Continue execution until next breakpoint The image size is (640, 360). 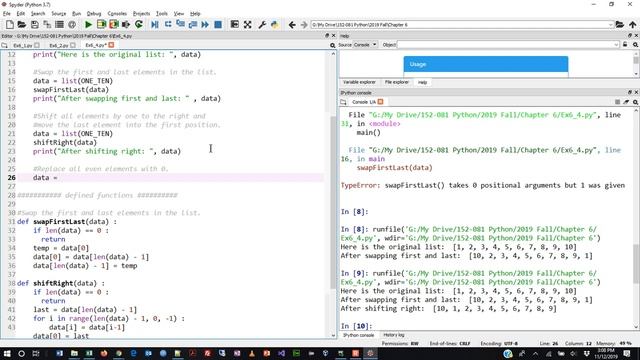pos(205,24)
